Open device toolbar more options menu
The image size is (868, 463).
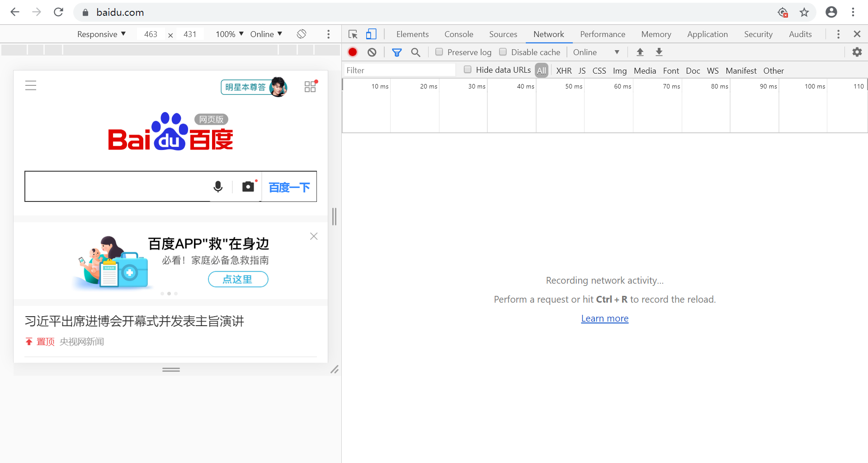point(329,34)
